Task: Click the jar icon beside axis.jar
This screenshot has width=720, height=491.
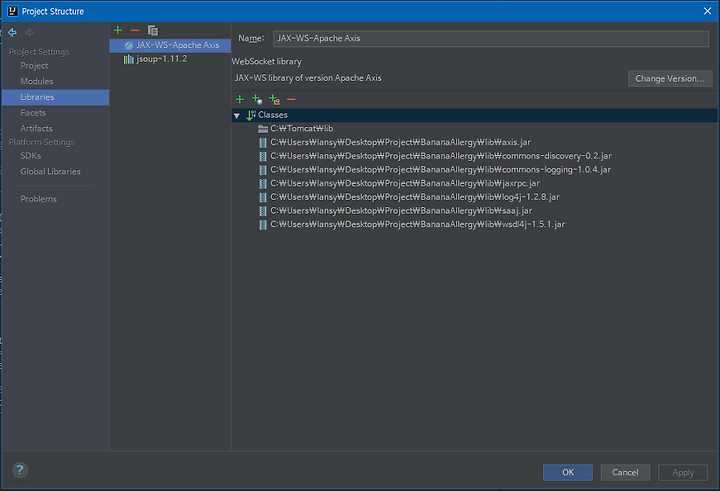Action: point(263,142)
